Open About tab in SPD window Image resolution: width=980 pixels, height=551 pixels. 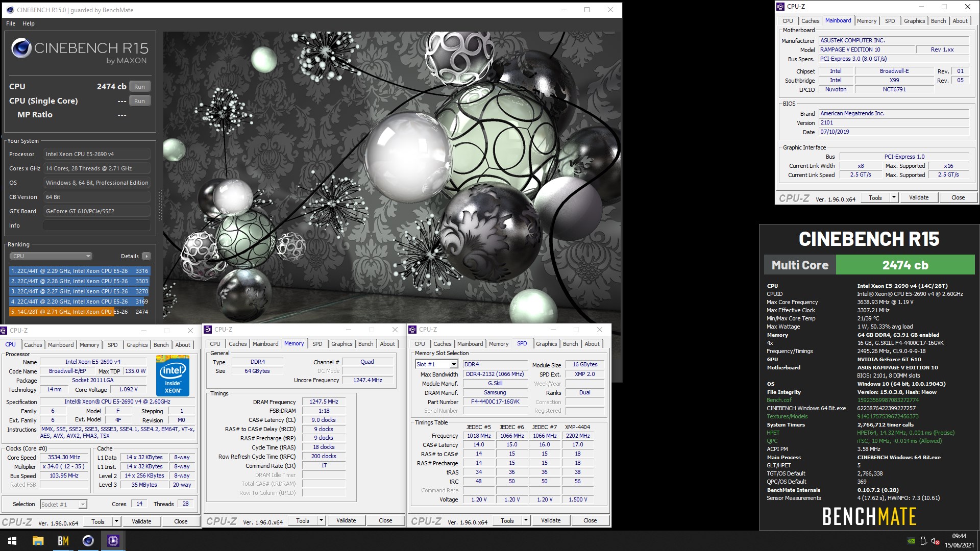(x=592, y=344)
